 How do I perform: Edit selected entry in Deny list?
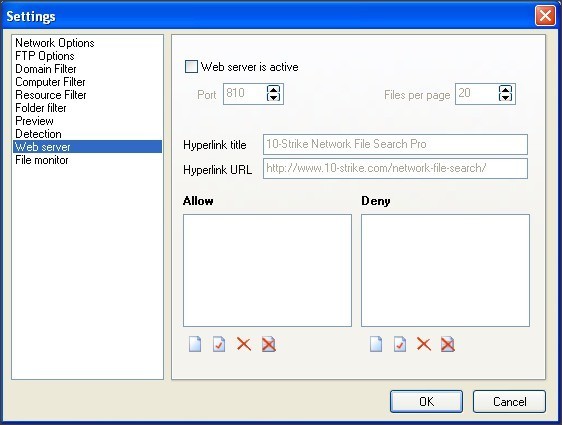pyautogui.click(x=400, y=344)
